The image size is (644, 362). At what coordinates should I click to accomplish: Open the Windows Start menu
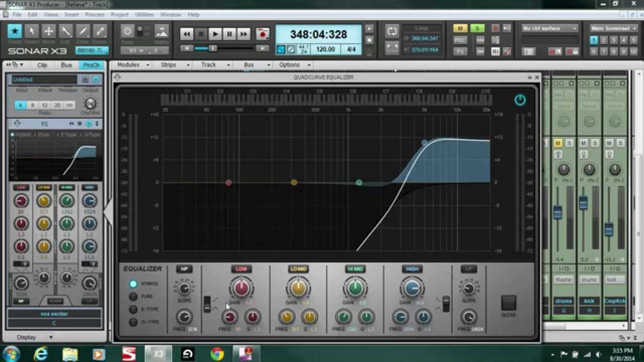tap(11, 354)
